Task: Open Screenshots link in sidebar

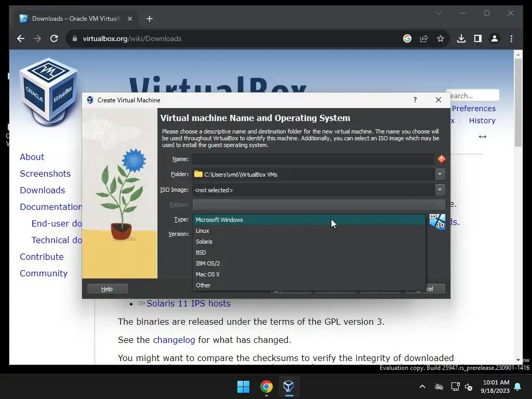Action: (45, 174)
